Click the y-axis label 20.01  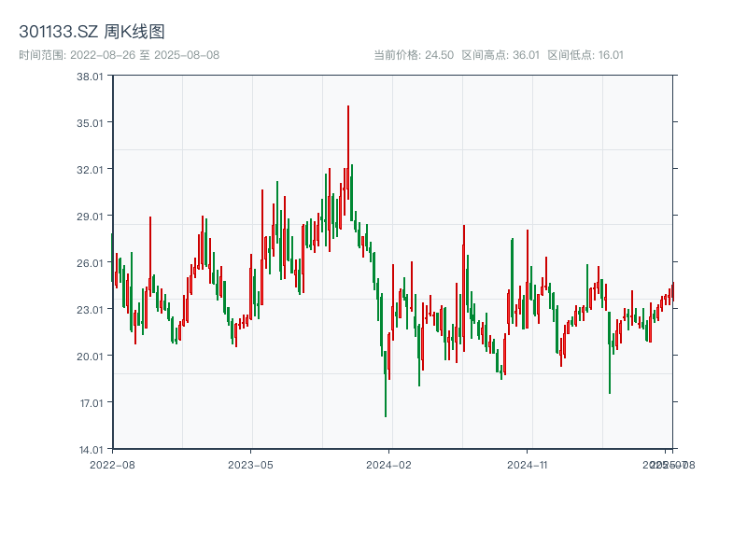[90, 357]
